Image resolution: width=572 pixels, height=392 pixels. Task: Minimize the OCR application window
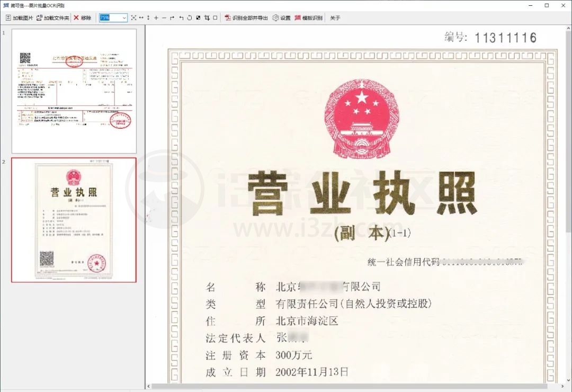coord(531,5)
